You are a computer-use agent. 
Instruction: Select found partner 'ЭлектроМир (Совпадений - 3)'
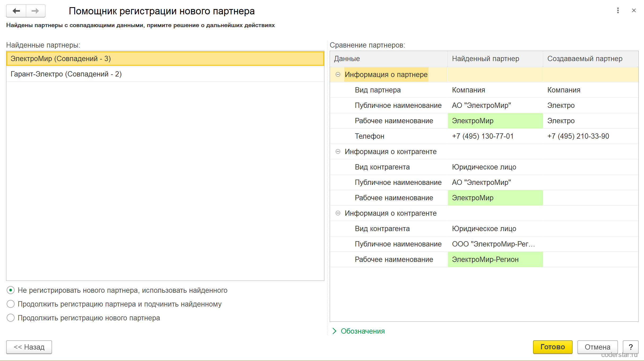coord(165,58)
